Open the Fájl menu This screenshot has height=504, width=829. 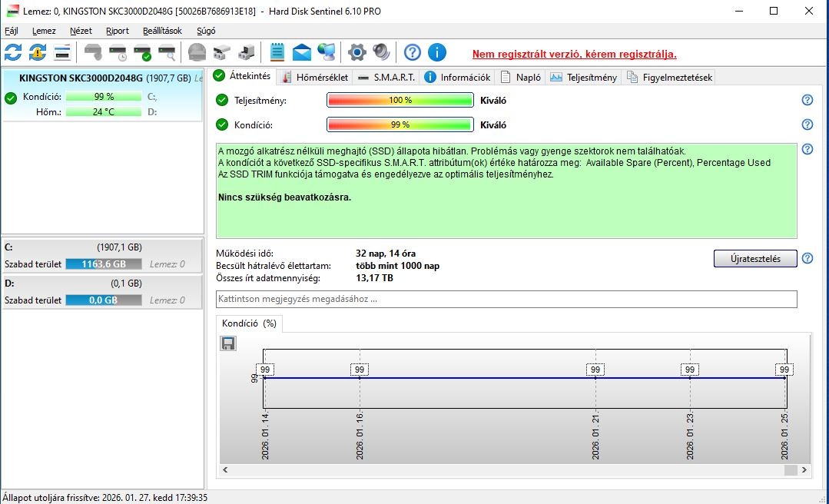pos(11,31)
